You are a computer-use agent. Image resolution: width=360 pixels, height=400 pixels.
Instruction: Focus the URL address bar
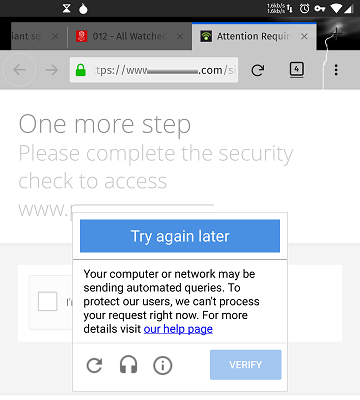coord(154,70)
